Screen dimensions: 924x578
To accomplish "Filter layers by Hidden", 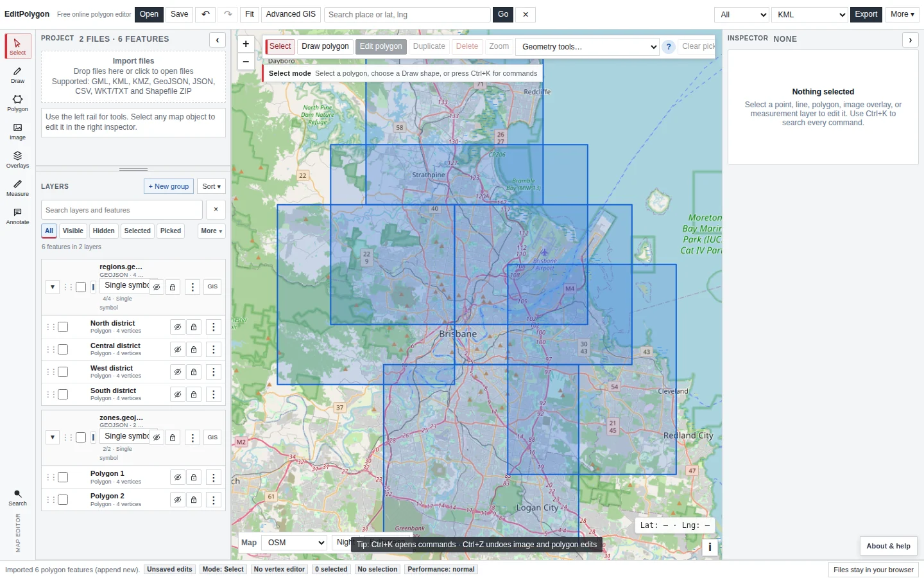I will [103, 231].
